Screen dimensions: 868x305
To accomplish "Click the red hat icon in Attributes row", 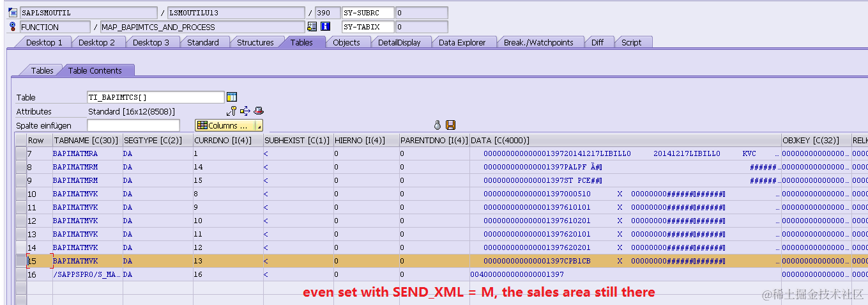I will click(259, 111).
